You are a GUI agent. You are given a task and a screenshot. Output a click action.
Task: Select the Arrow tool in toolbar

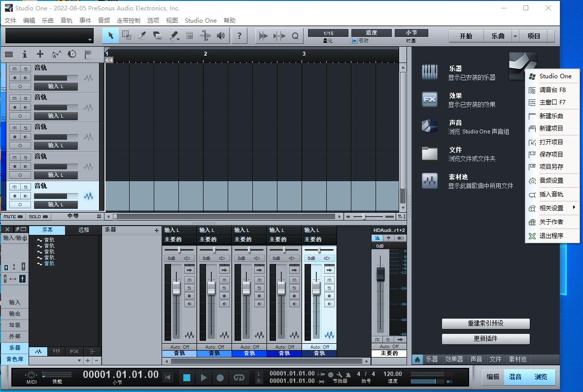click(110, 35)
